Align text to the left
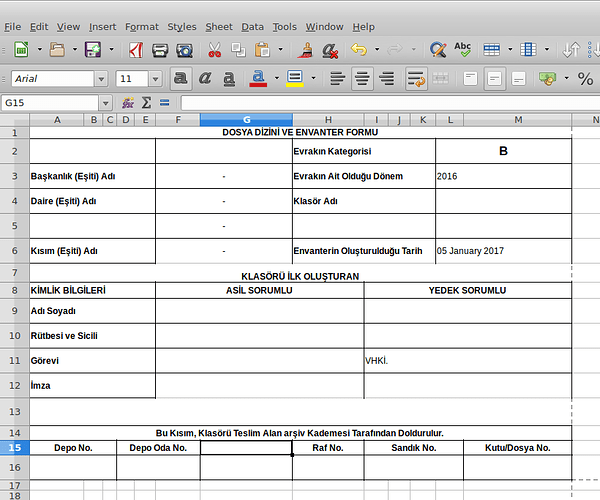Image resolution: width=600 pixels, height=500 pixels. [338, 79]
